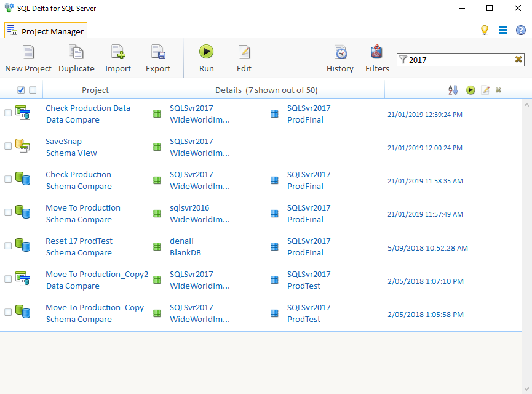The height and width of the screenshot is (394, 532).
Task: Open the hamburger menu icon
Action: [503, 30]
